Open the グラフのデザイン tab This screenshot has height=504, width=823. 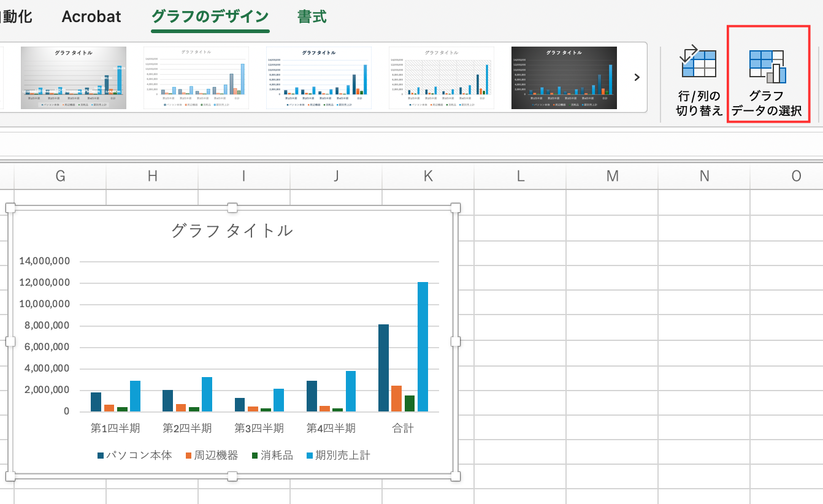(210, 17)
